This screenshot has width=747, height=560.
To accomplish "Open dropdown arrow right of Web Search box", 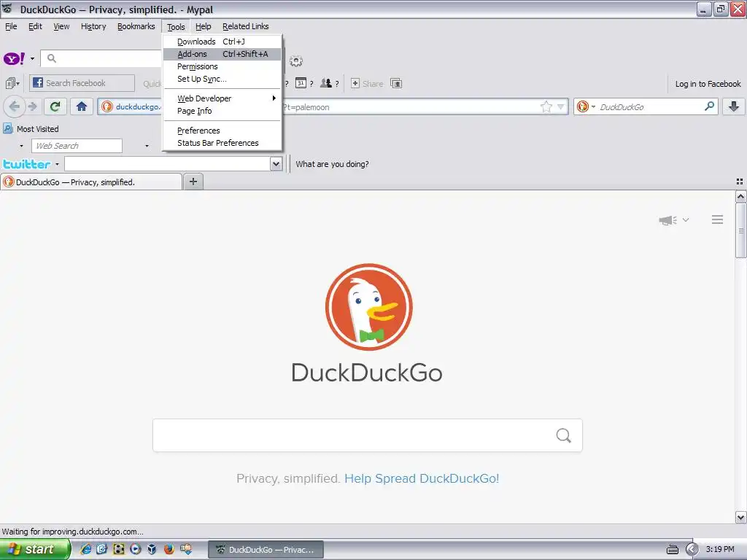I will click(x=147, y=146).
